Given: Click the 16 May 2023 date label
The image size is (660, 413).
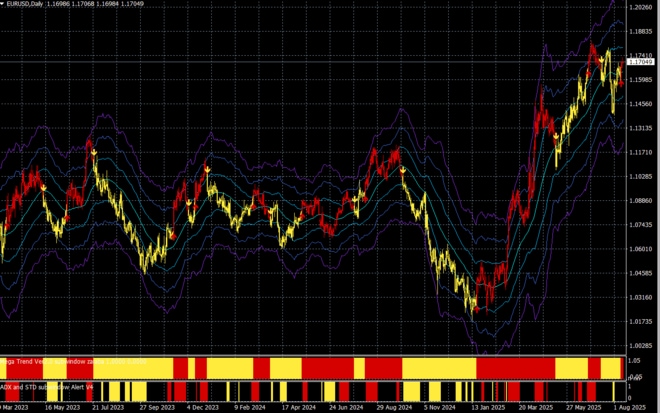Looking at the screenshot, I should (x=62, y=408).
